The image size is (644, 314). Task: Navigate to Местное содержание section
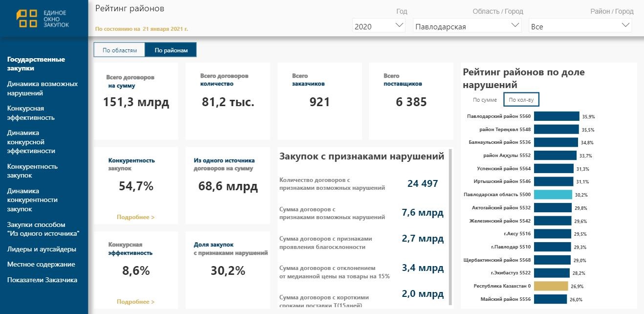click(41, 265)
